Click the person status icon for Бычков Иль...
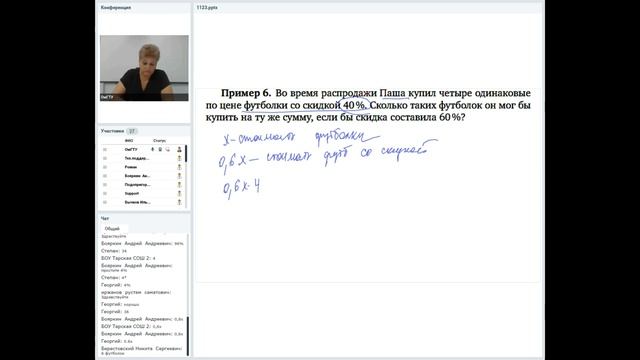Screen dimensions: 640x360 pos(179,202)
